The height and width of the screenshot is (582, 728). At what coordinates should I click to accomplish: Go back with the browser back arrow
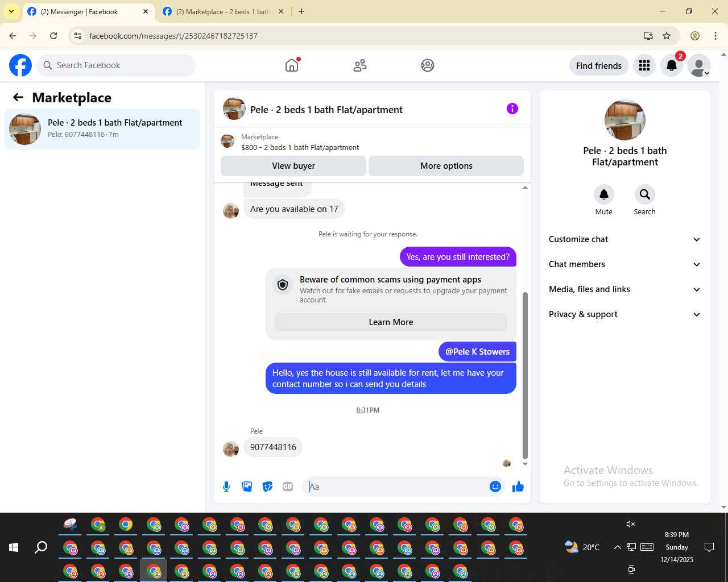[13, 36]
